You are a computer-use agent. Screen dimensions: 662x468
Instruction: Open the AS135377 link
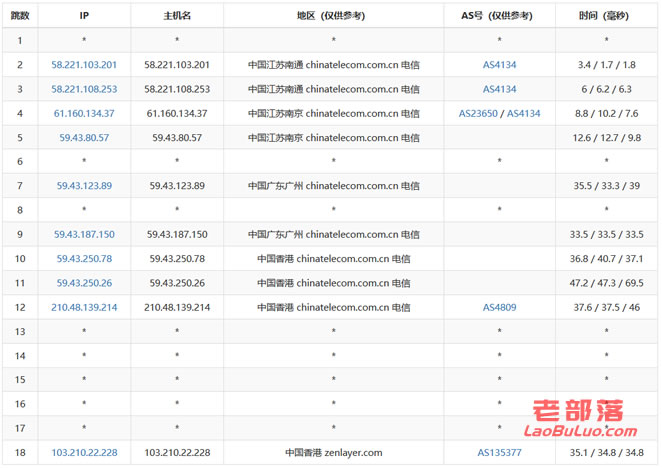pos(499,453)
